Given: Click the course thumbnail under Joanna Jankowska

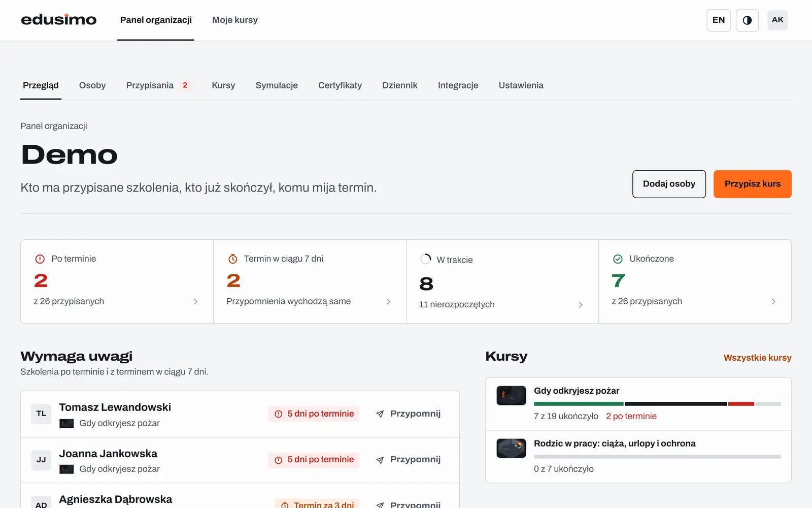Looking at the screenshot, I should click(x=66, y=469).
